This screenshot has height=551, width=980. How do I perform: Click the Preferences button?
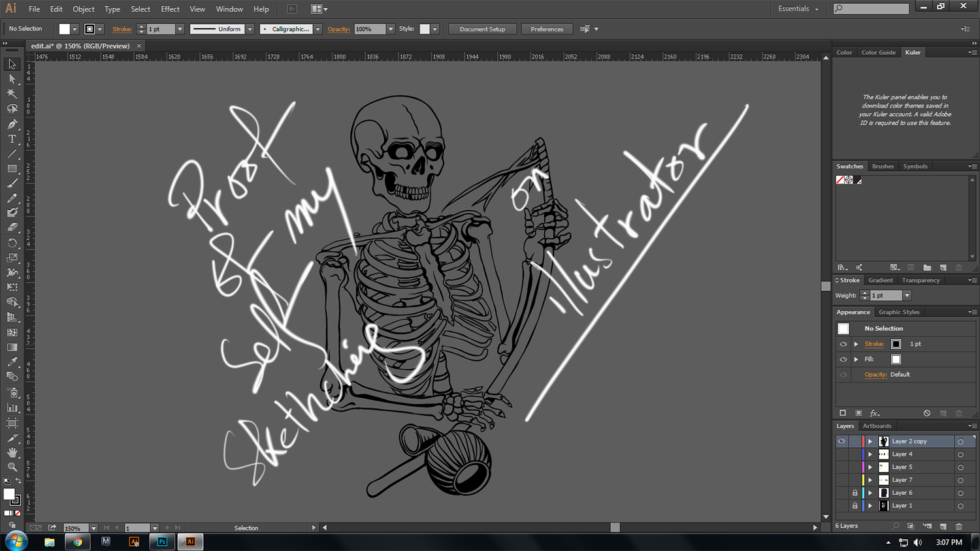click(x=547, y=29)
